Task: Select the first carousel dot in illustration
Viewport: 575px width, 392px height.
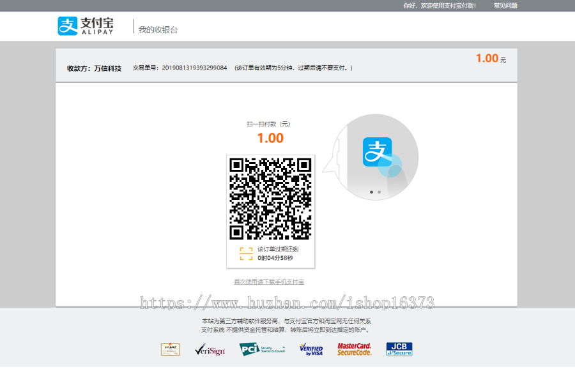Action: pos(371,192)
